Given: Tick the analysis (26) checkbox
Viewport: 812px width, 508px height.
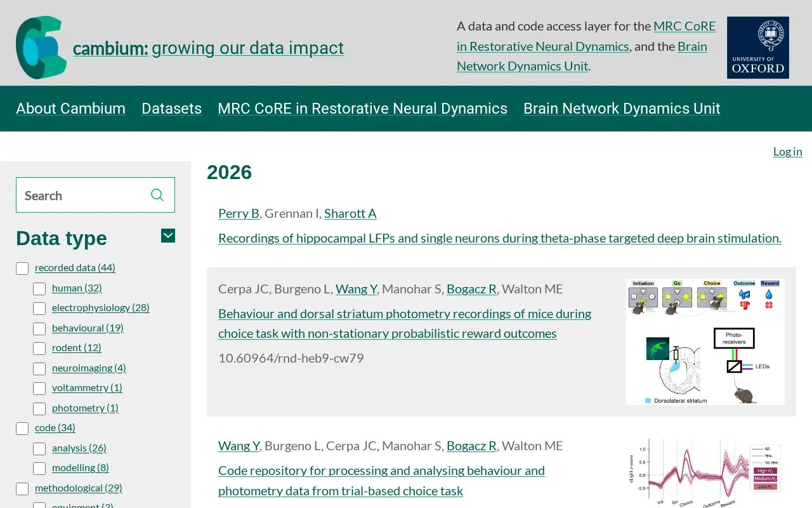Looking at the screenshot, I should (x=39, y=448).
